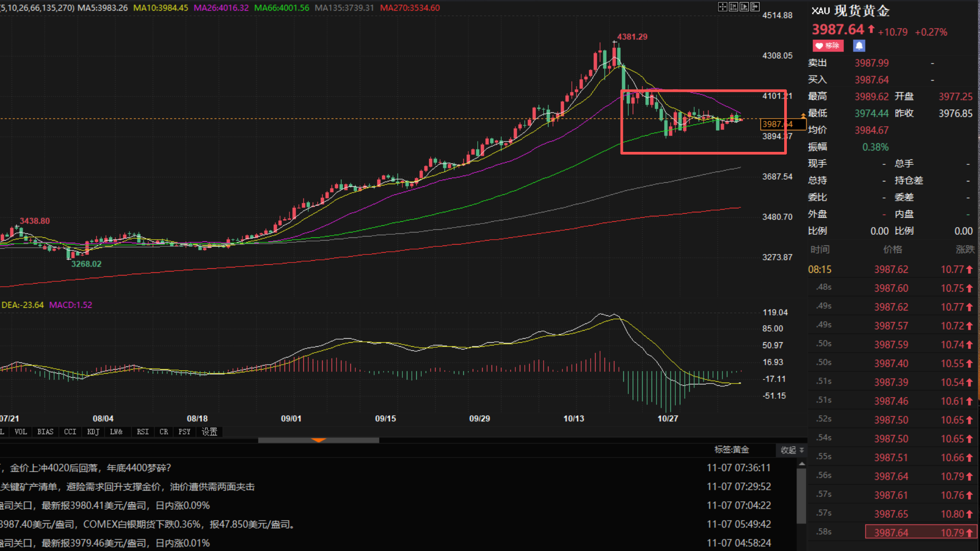Open news about 关键矿产清单 避险需求
The height and width of the screenshot is (551, 980).
pos(127,487)
